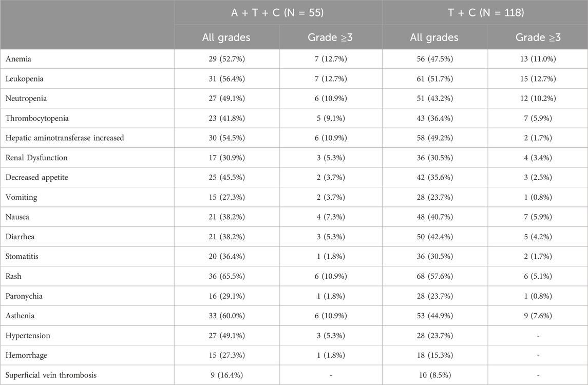Select the Anemia row label
This screenshot has width=588, height=385.
18,60
